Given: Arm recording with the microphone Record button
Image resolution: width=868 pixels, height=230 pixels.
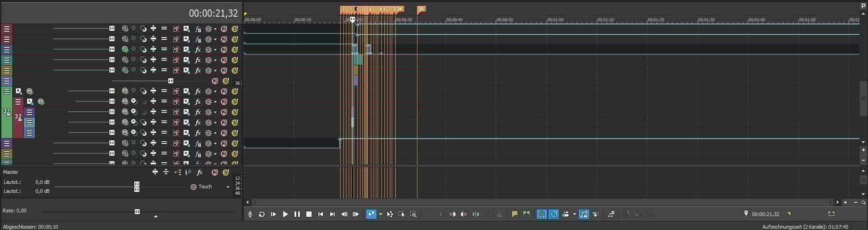Looking at the screenshot, I should point(250,214).
